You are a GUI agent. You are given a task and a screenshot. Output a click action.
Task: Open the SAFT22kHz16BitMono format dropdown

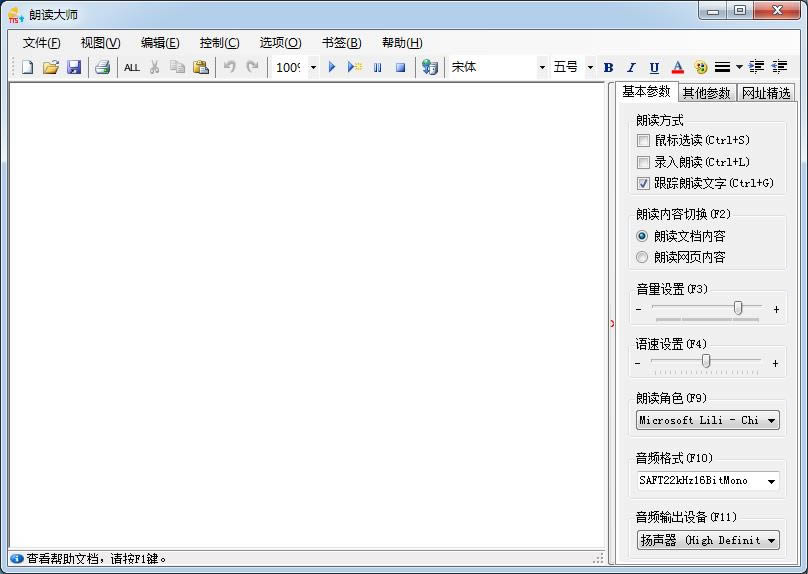coord(708,481)
